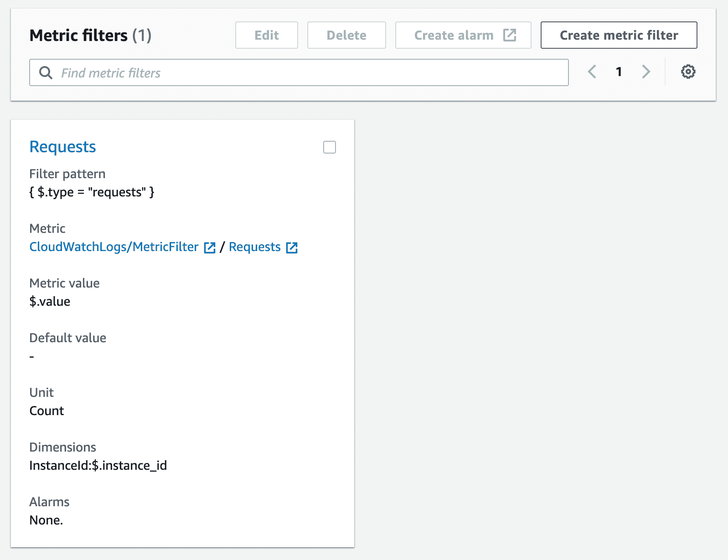This screenshot has height=560, width=728.
Task: Open the external link icon beside CloudWatchLogs/MetricFilter
Action: coord(210,247)
